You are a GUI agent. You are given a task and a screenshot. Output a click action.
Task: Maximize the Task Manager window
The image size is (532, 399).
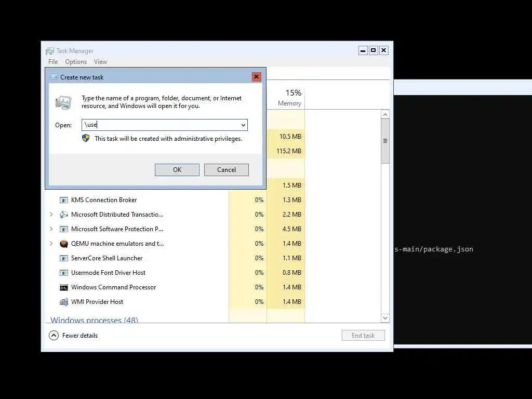[373, 50]
